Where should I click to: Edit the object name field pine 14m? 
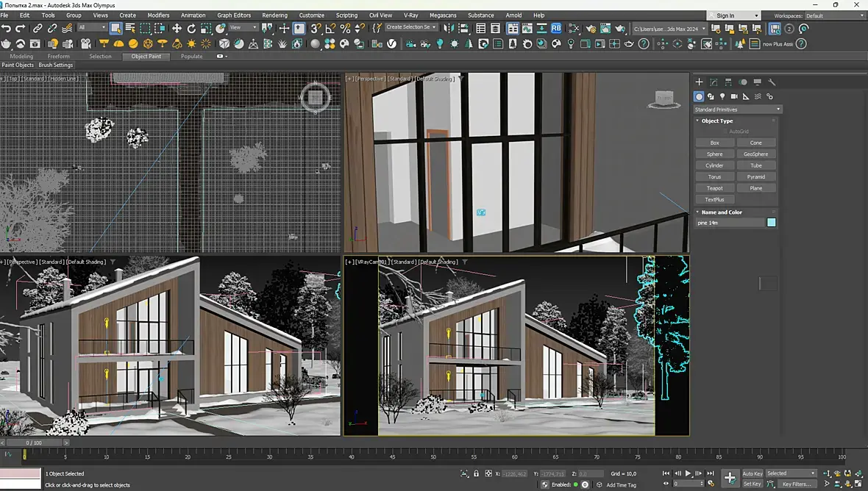click(x=730, y=222)
